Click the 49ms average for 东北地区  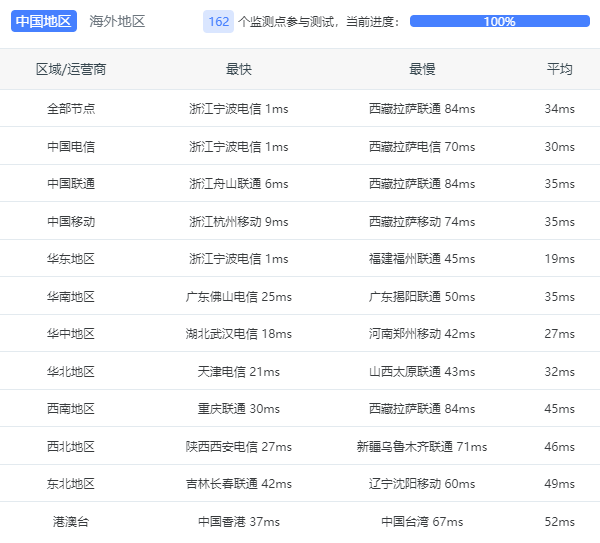pos(559,484)
